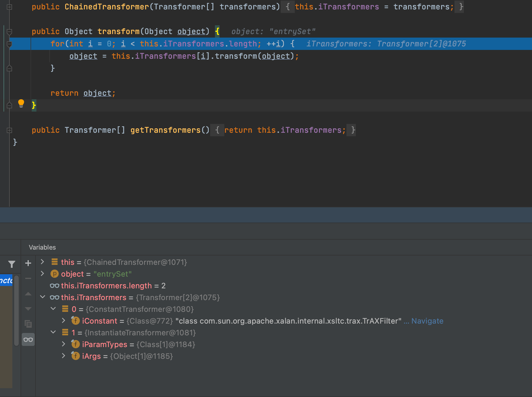Move watch down with down arrow
The height and width of the screenshot is (397, 532).
tap(28, 309)
